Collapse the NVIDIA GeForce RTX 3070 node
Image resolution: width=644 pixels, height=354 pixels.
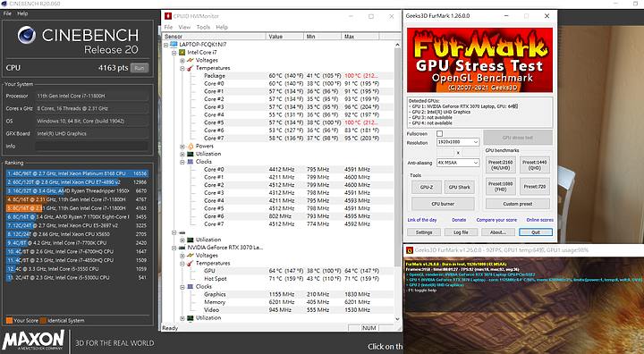[174, 248]
